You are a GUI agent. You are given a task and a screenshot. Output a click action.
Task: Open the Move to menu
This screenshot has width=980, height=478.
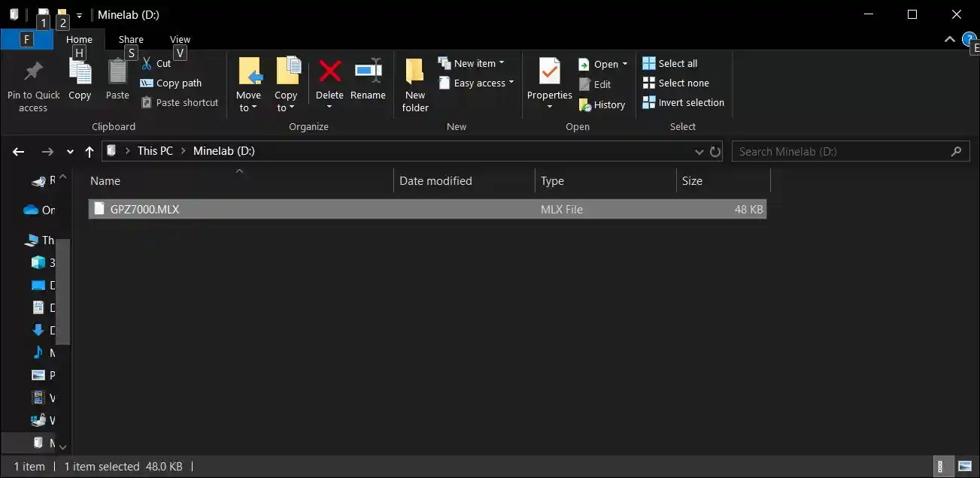click(248, 85)
